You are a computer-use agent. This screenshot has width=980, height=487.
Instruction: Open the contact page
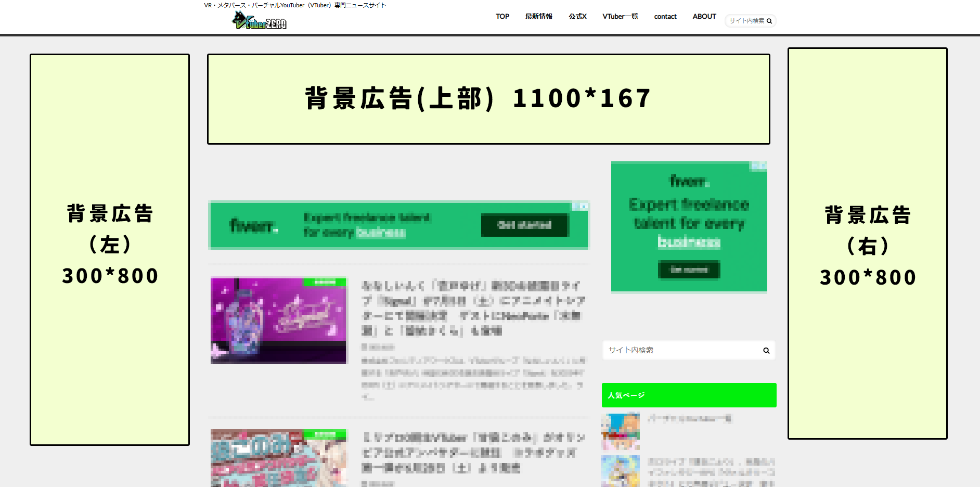pyautogui.click(x=665, y=17)
